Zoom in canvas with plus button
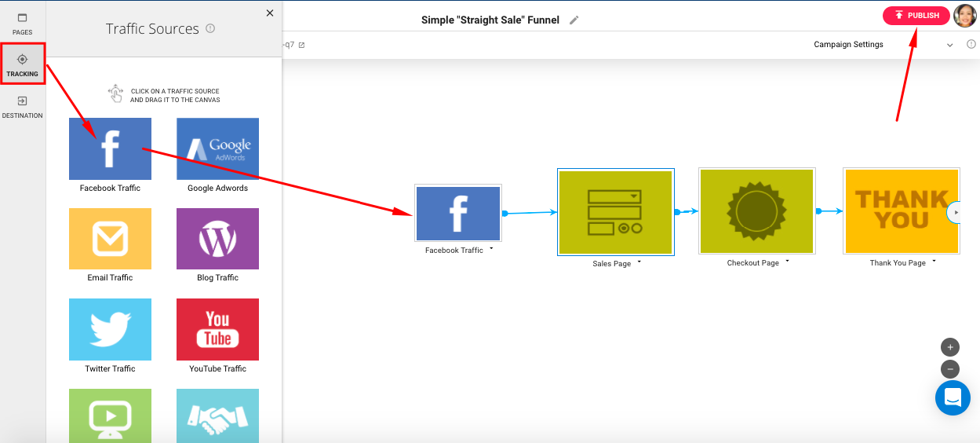Image resolution: width=980 pixels, height=443 pixels. (950, 346)
